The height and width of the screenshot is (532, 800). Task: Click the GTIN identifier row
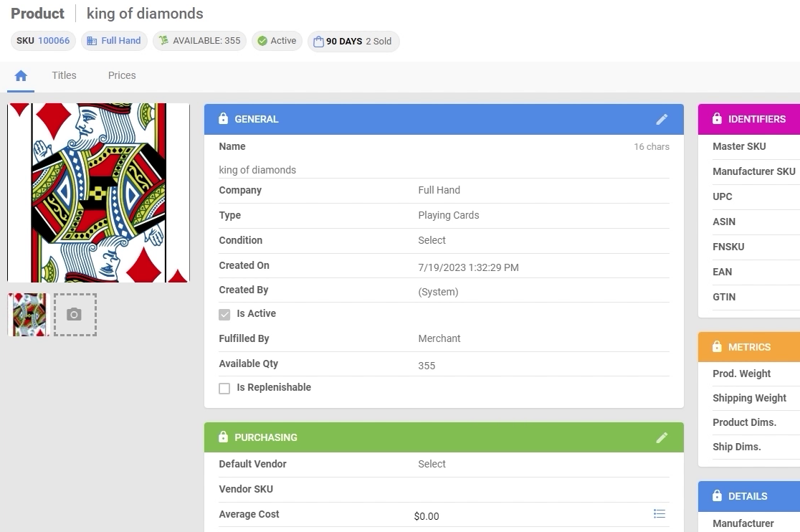tap(756, 297)
